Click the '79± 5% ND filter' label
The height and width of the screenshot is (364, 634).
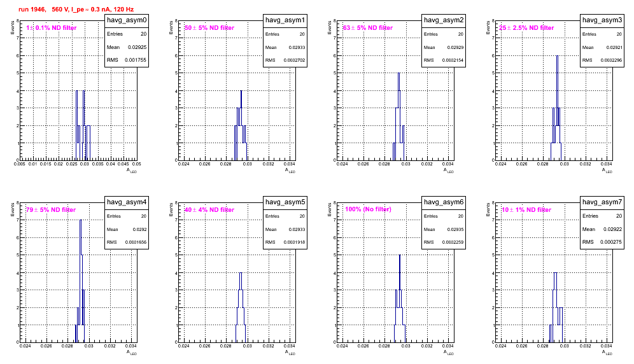coord(51,210)
